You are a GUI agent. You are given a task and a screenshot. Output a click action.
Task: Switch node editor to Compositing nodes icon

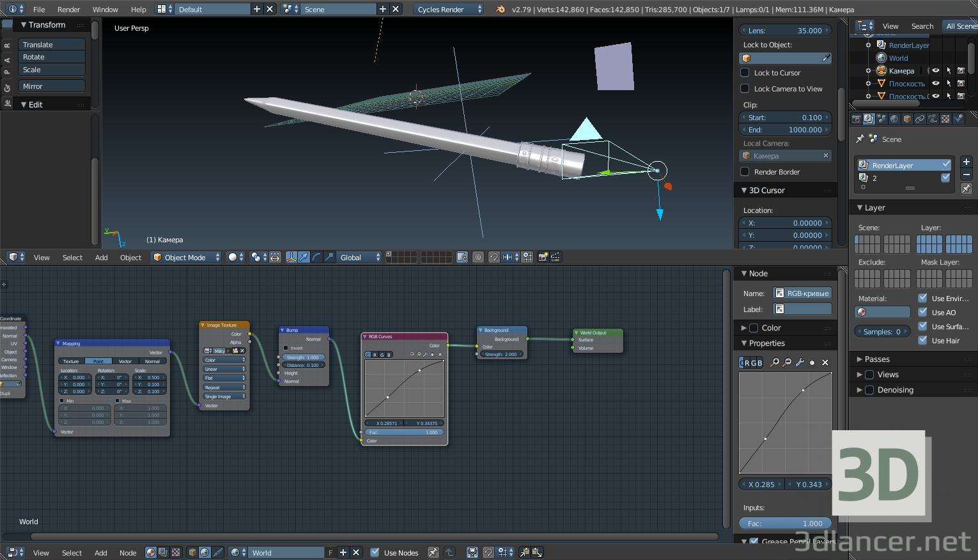[x=162, y=552]
